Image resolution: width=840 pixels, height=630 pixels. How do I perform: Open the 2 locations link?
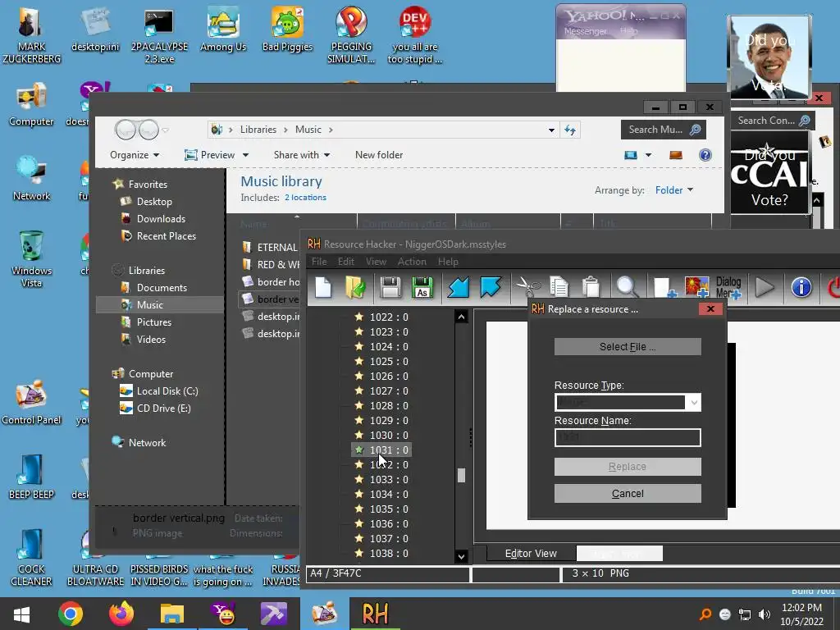305,198
